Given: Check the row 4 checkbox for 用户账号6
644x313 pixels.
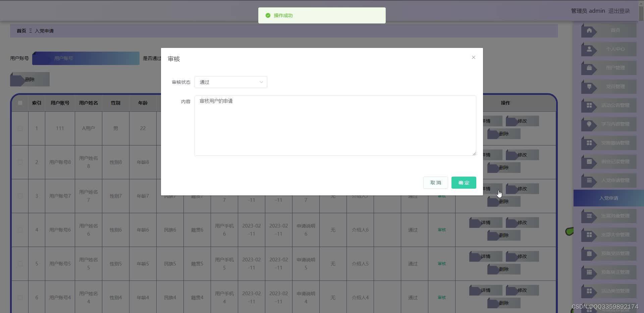Looking at the screenshot, I should click(20, 230).
